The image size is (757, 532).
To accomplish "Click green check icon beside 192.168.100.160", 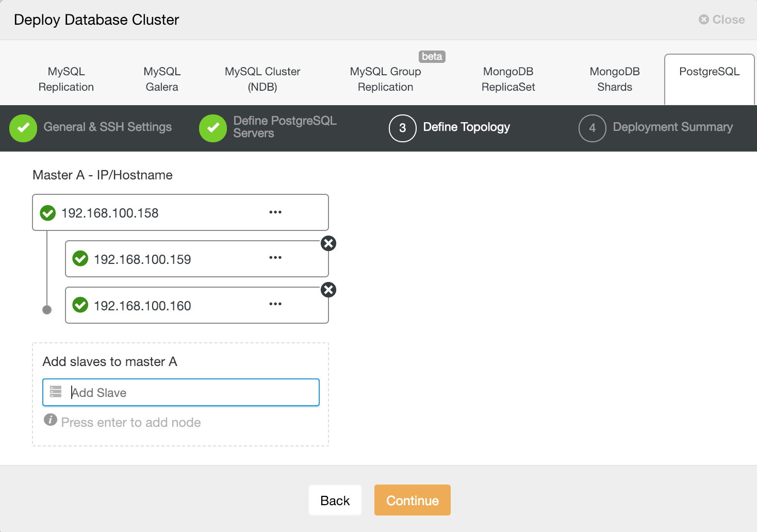I will [x=80, y=305].
